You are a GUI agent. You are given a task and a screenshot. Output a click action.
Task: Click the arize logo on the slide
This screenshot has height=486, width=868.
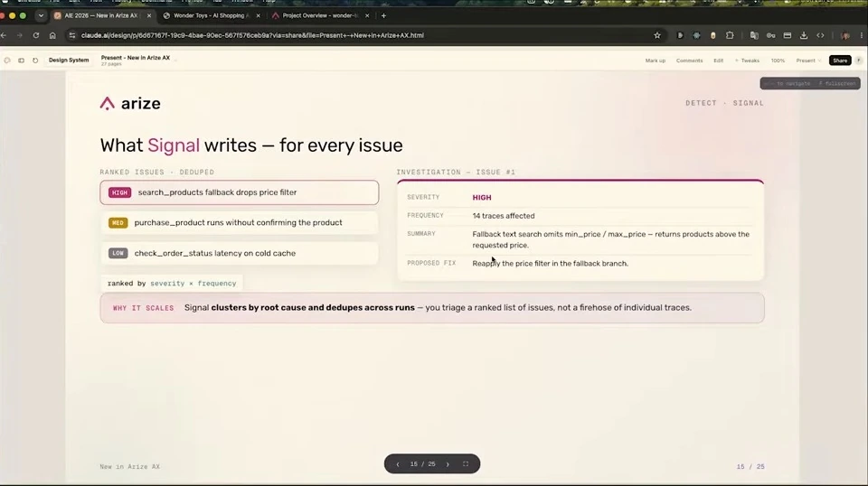[x=130, y=103]
